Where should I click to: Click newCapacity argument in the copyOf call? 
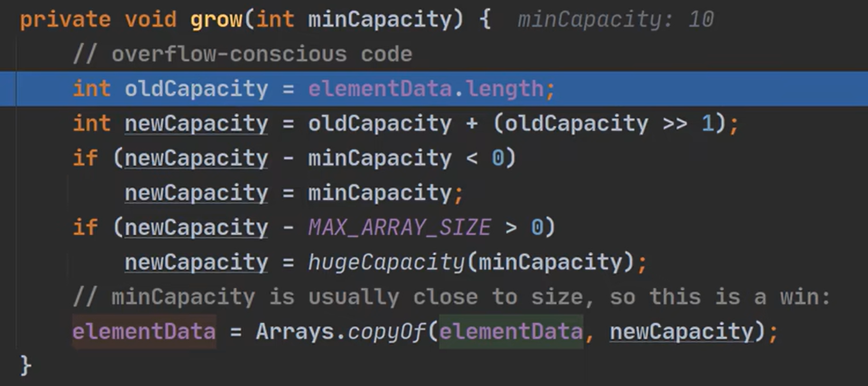point(681,332)
